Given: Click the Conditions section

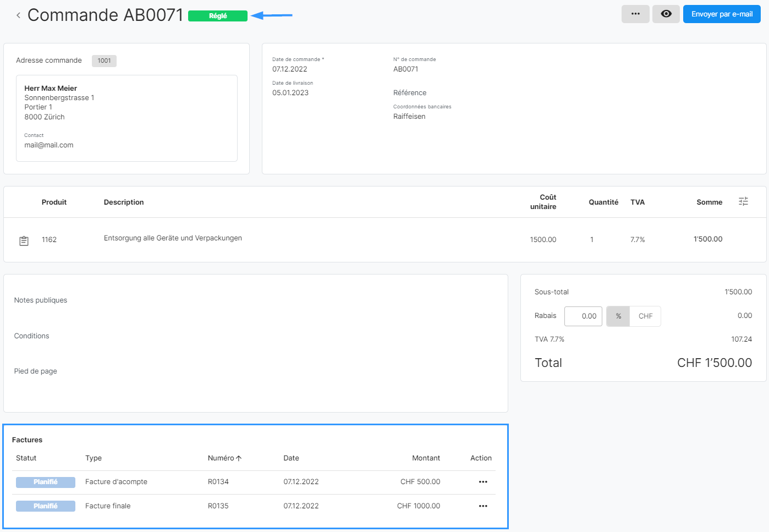Looking at the screenshot, I should (x=32, y=336).
